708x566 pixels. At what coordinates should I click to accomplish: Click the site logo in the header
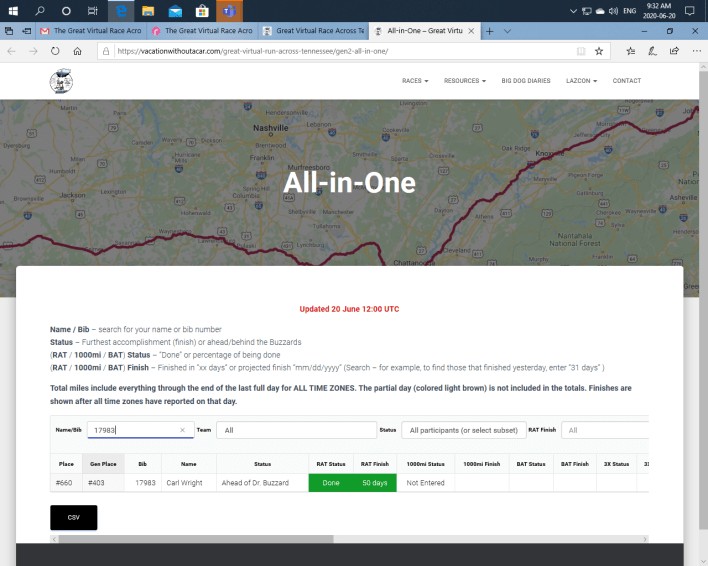tap(62, 81)
